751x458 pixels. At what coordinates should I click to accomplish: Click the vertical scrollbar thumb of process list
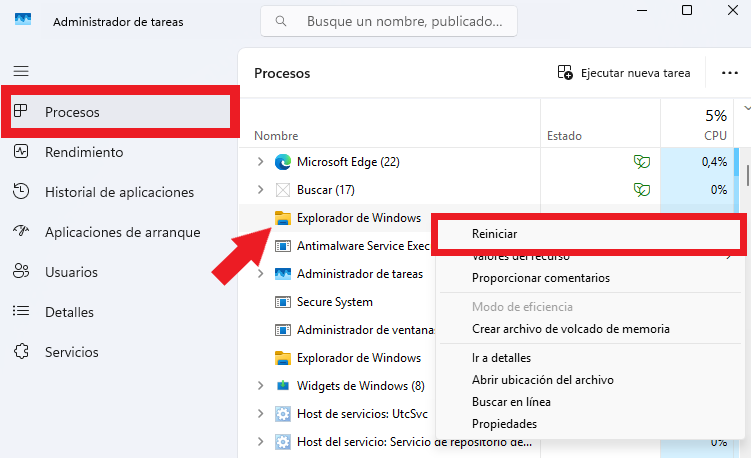point(748,175)
